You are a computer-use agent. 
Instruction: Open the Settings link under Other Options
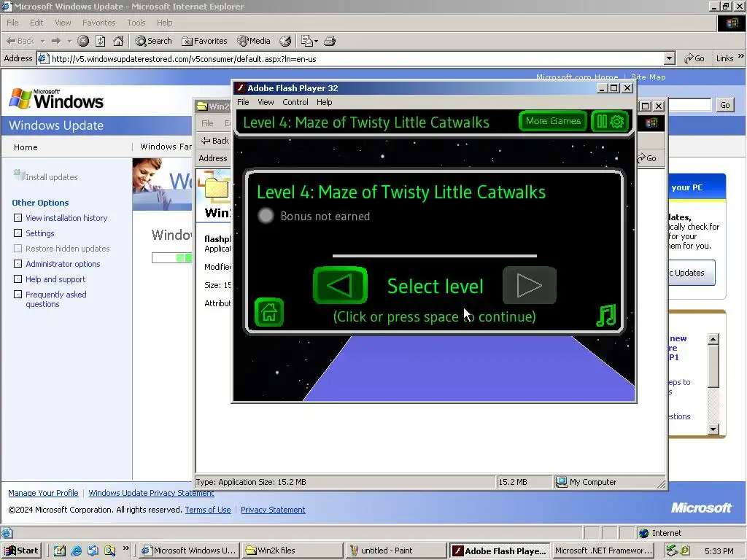coord(40,233)
